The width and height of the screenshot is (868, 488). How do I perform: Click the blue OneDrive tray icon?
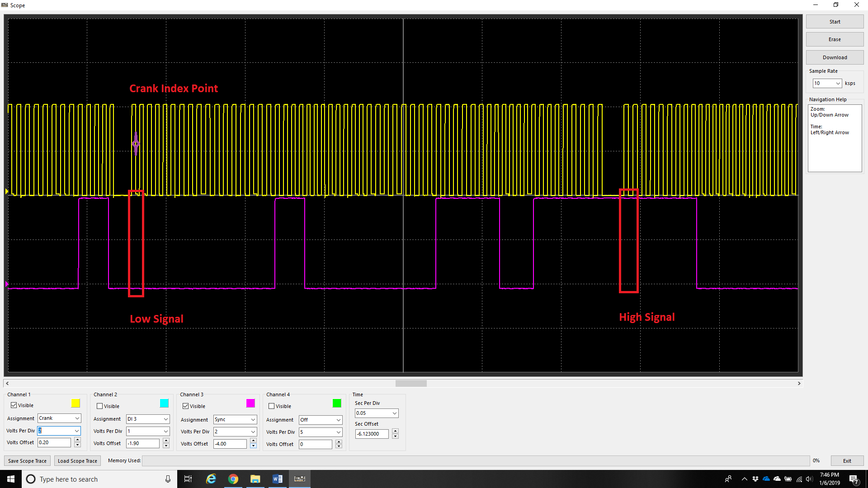[766, 479]
